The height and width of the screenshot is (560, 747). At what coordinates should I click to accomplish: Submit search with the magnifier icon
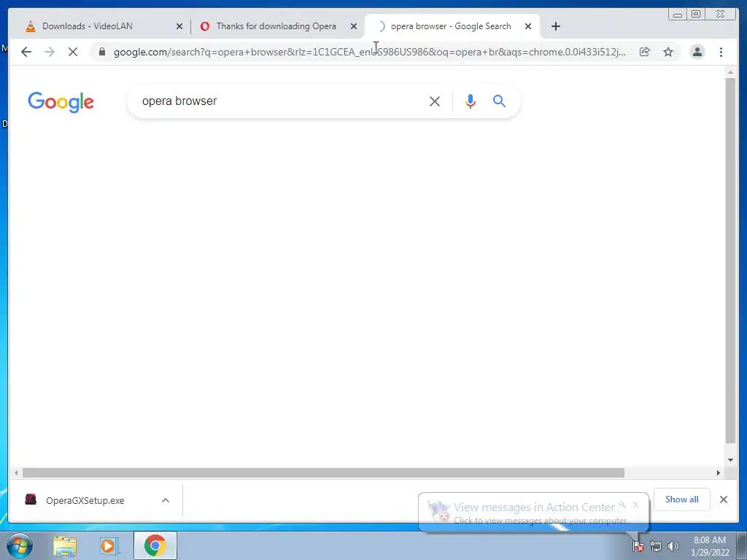coord(499,101)
